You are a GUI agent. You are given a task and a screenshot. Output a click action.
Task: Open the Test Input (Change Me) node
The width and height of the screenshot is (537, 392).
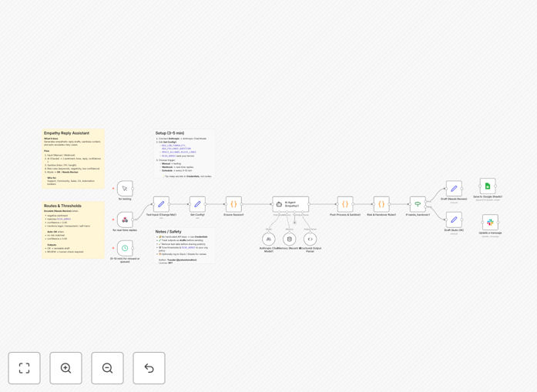(x=161, y=204)
